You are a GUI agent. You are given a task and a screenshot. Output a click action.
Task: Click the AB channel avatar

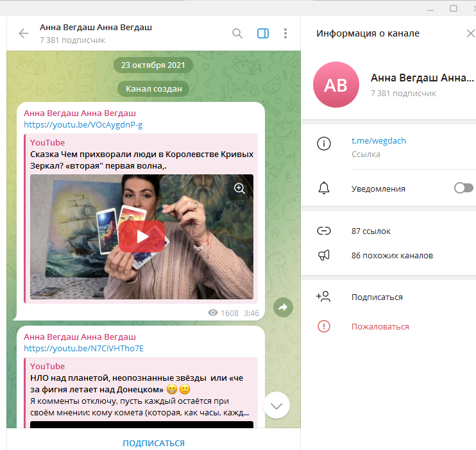pos(336,85)
